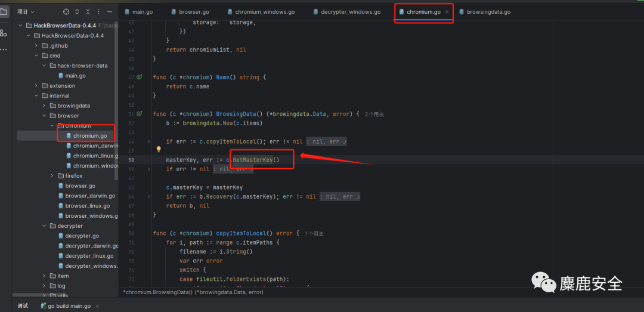The image size is (644, 312).
Task: Open project panel options kebab menu
Action: [x=98, y=11]
